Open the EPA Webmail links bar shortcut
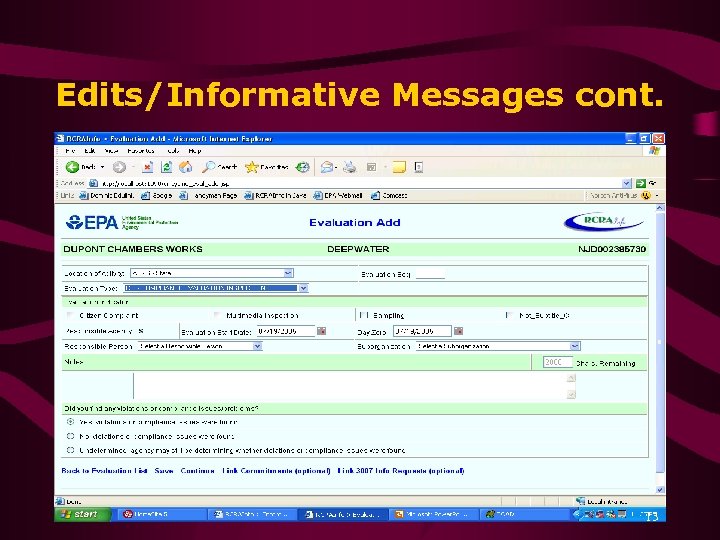The height and width of the screenshot is (540, 720). click(338, 196)
